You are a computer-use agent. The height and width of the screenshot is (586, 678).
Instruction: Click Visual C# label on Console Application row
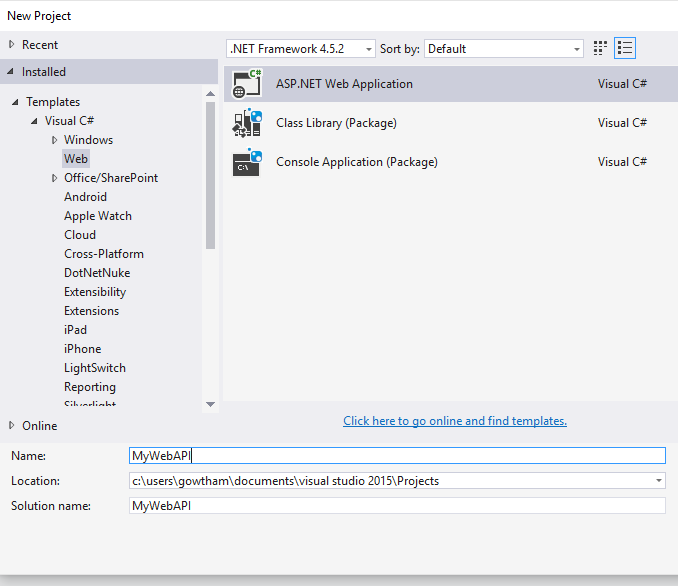point(622,162)
